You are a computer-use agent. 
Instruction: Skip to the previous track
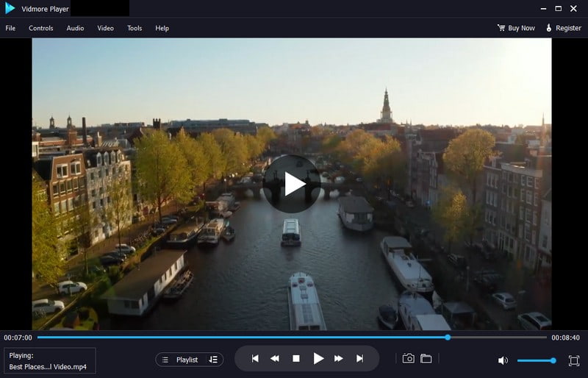click(x=255, y=359)
